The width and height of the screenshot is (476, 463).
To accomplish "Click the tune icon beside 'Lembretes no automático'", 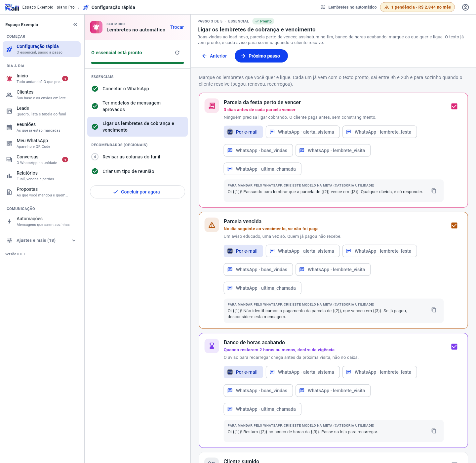I will click(323, 7).
